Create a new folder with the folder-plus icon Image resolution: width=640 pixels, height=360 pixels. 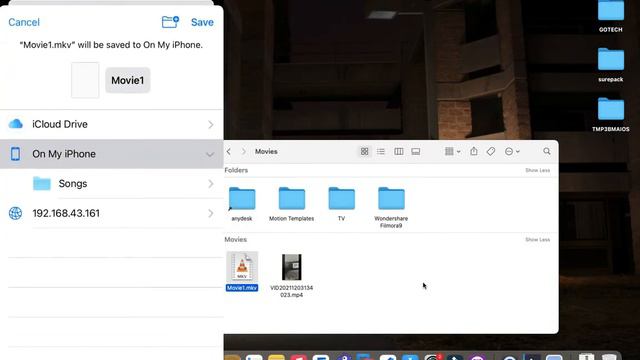[x=170, y=22]
